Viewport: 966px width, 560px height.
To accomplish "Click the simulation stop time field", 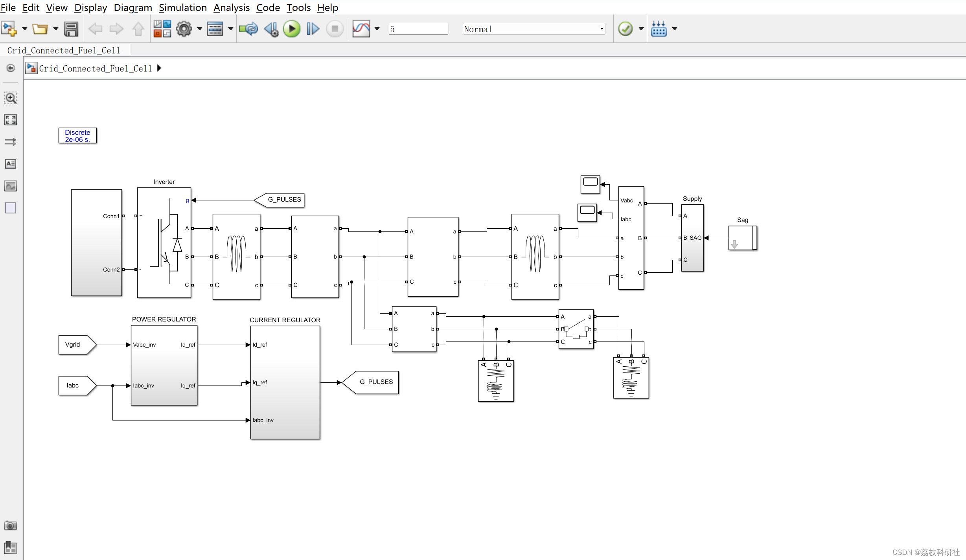I will (x=418, y=29).
